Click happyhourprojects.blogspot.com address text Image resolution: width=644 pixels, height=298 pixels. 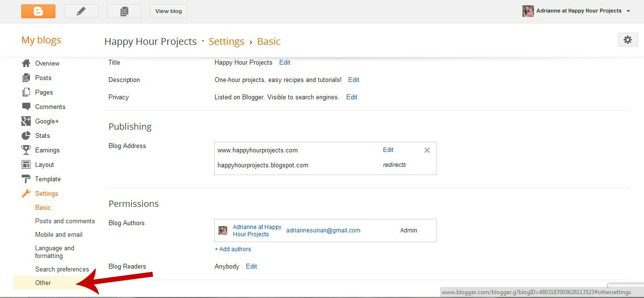[263, 165]
